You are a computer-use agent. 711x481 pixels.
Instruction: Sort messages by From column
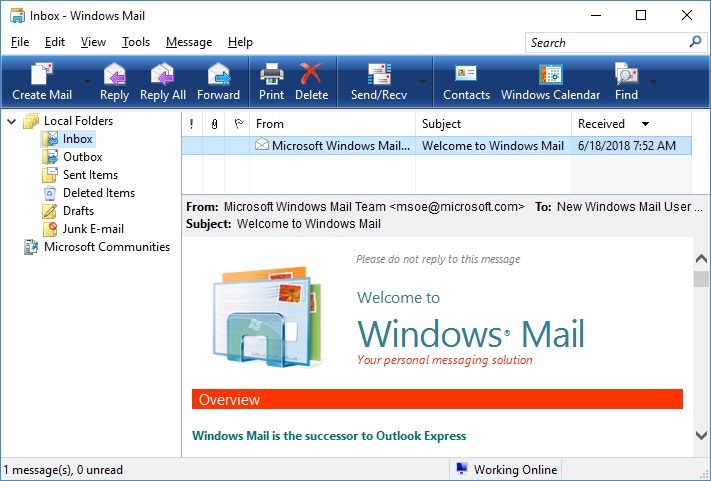tap(332, 124)
